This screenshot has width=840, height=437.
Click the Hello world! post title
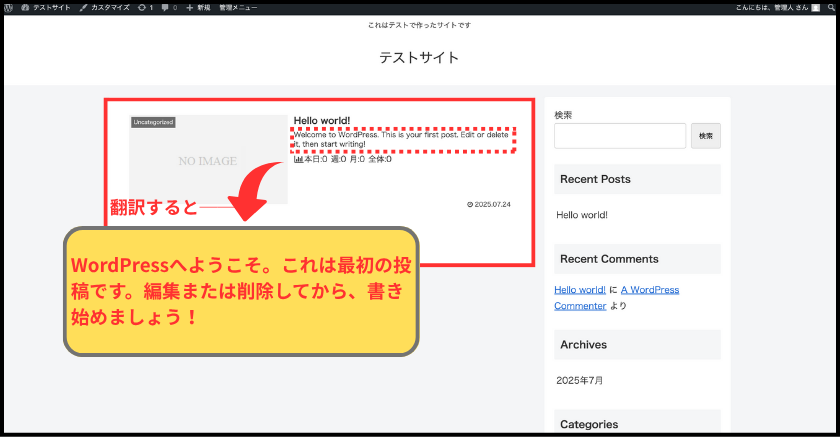point(322,121)
